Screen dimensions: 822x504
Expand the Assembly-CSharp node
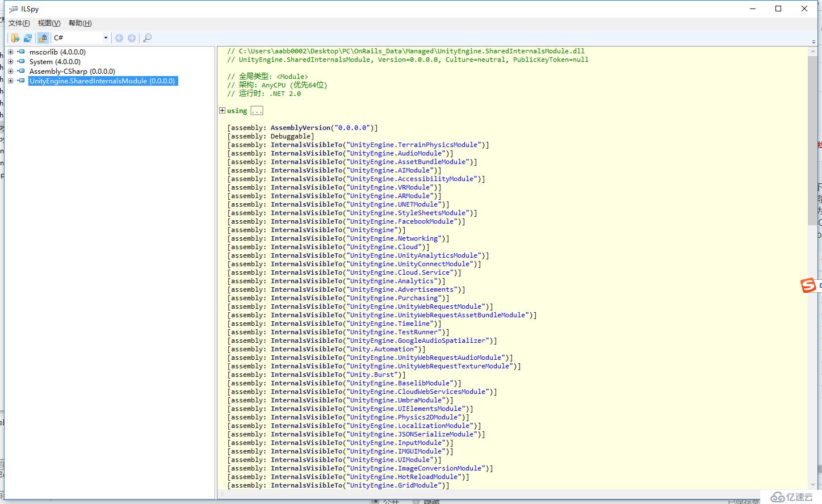click(10, 71)
